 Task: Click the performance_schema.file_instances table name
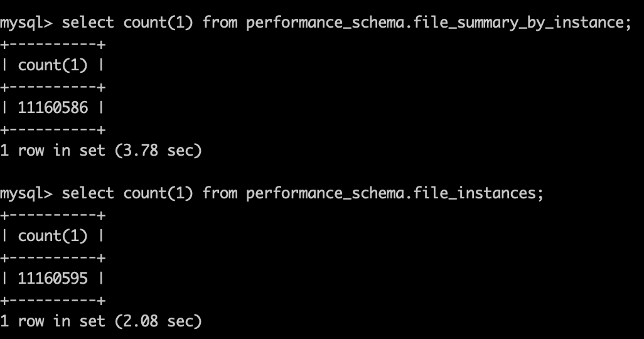(392, 193)
